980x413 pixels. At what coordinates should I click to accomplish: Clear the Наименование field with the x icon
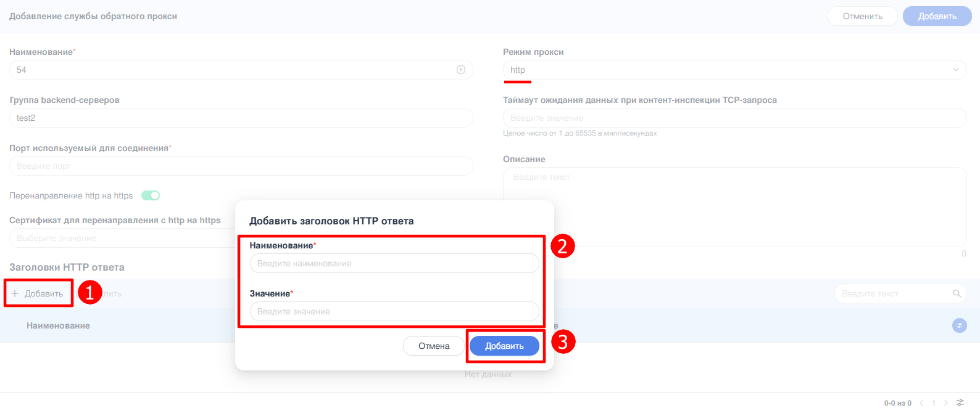point(461,70)
